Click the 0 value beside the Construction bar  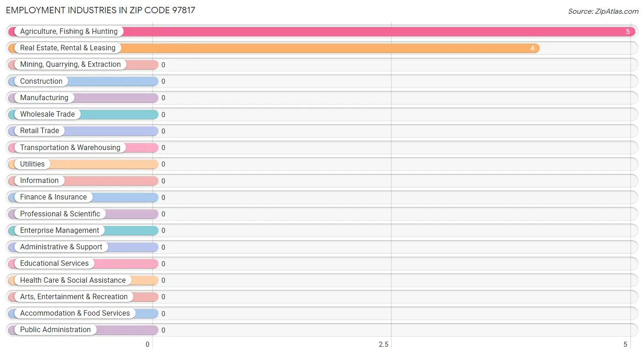tap(163, 81)
